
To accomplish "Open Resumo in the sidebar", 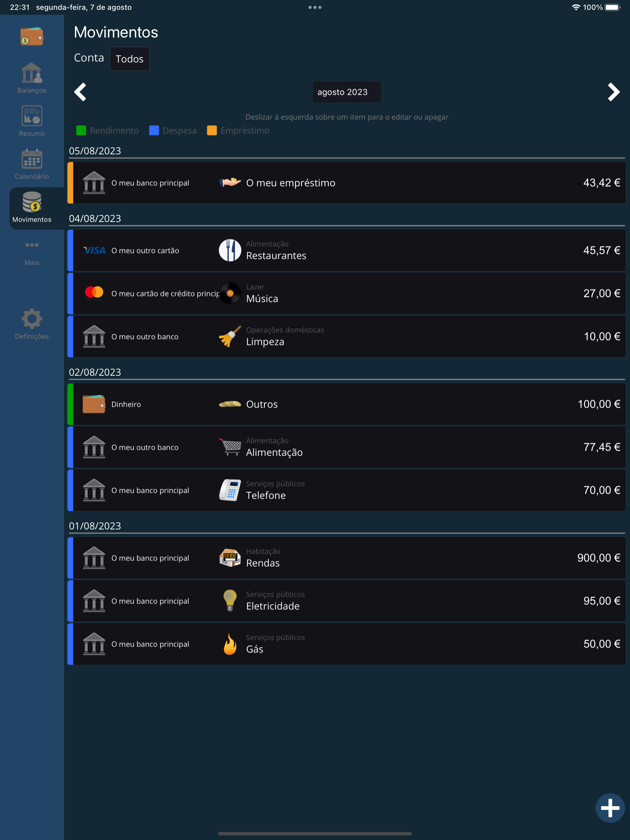I will (x=32, y=121).
